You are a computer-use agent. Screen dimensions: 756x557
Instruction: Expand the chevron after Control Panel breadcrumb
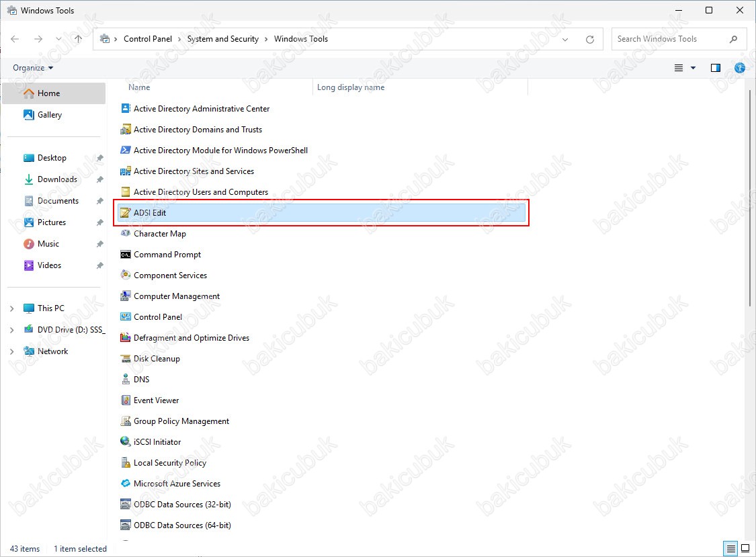[179, 39]
